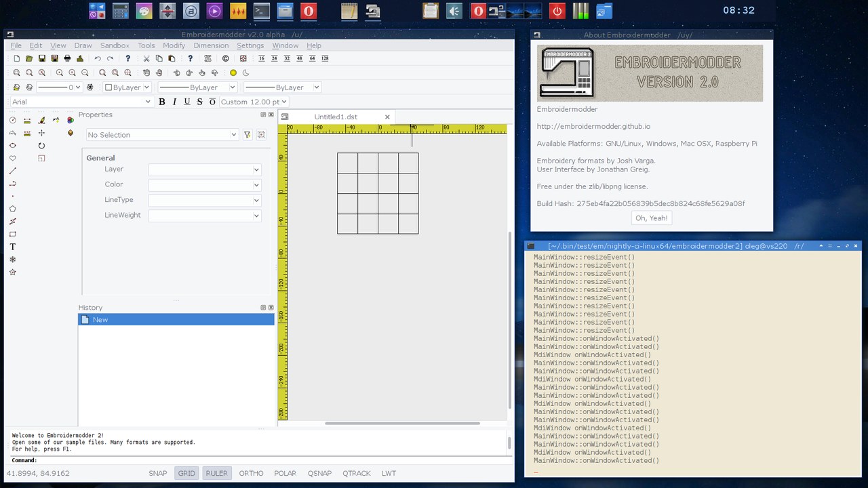Click the Quick Select filter icon

(248, 135)
